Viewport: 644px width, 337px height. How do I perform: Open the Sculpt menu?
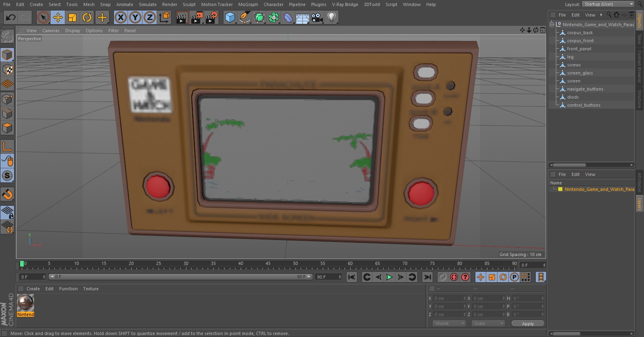coord(189,4)
